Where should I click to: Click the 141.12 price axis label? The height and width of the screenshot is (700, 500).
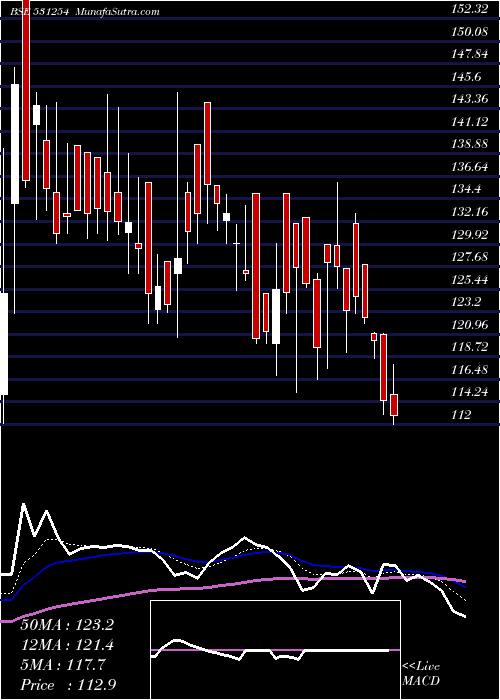click(470, 122)
